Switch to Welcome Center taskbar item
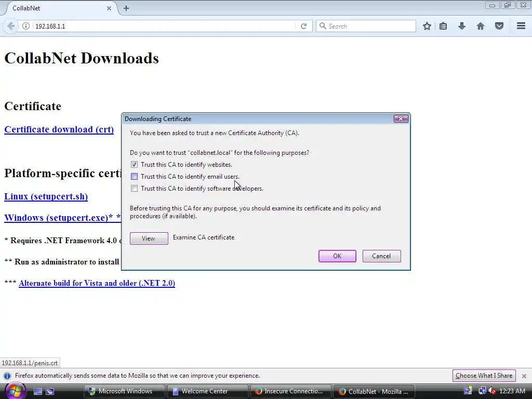The height and width of the screenshot is (399, 532). (207, 391)
